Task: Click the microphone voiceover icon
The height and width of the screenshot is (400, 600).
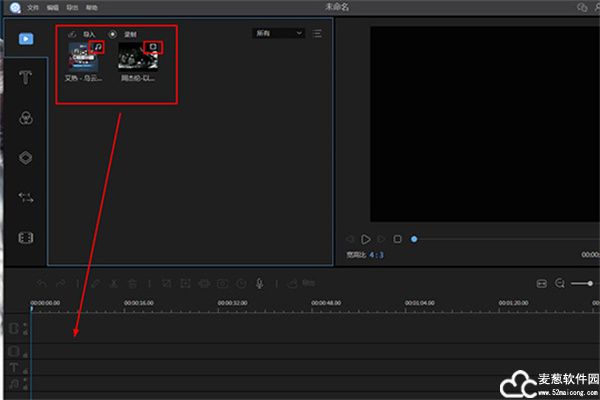Action: click(x=259, y=284)
